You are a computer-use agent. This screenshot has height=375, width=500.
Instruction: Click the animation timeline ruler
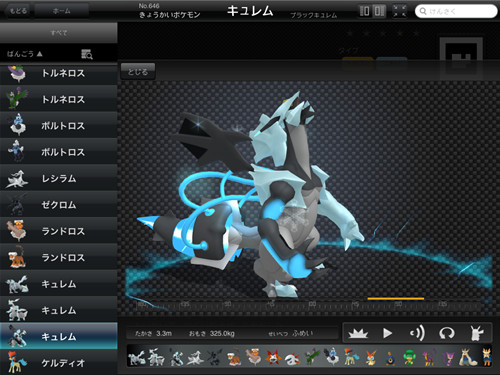(308, 305)
